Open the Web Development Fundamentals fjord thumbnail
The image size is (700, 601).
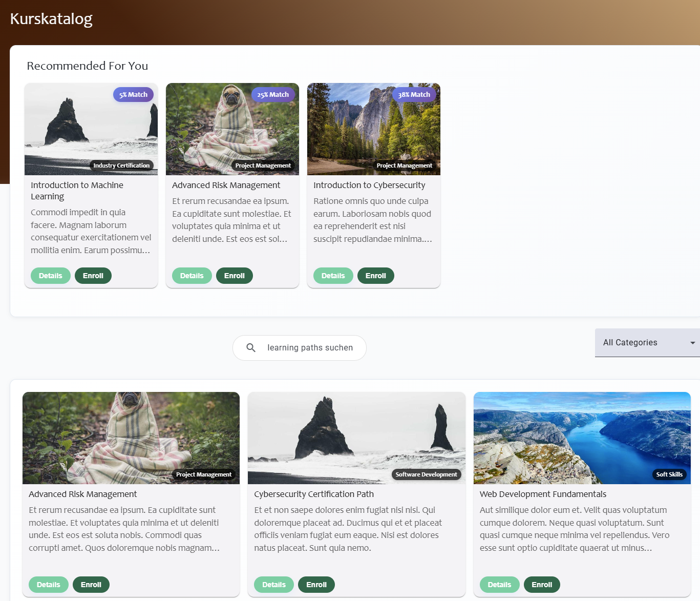coord(582,433)
